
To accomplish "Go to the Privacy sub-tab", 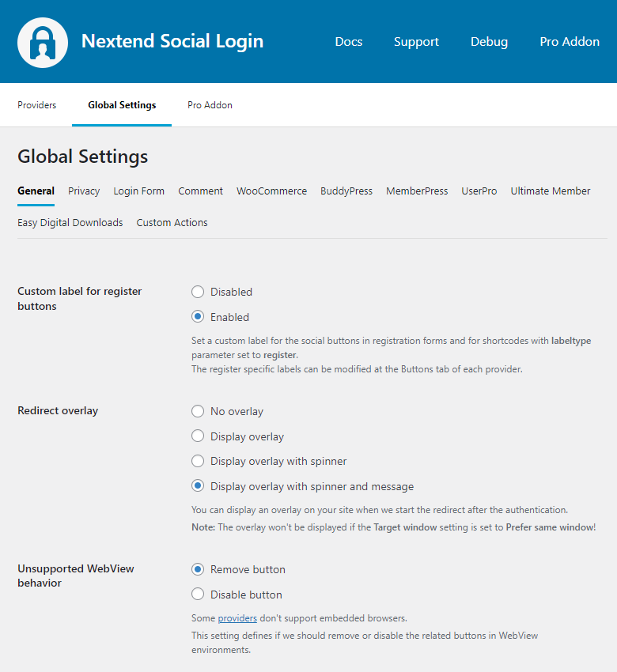I will [84, 191].
